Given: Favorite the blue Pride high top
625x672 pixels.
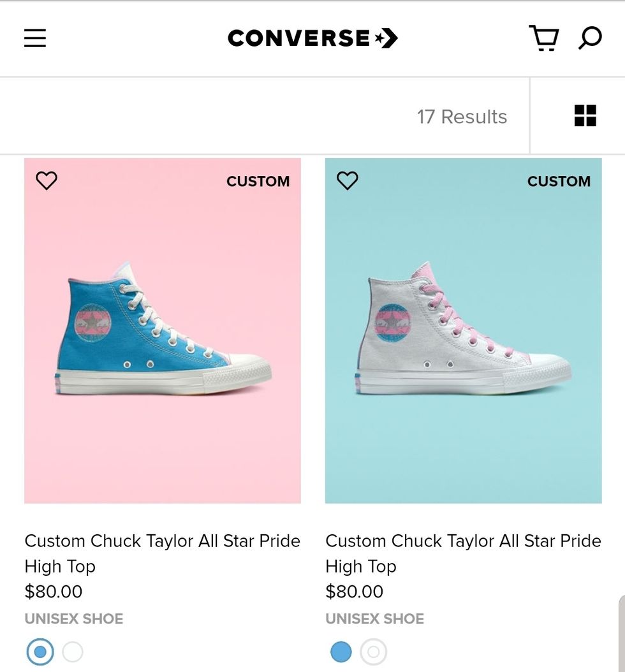Looking at the screenshot, I should [47, 181].
